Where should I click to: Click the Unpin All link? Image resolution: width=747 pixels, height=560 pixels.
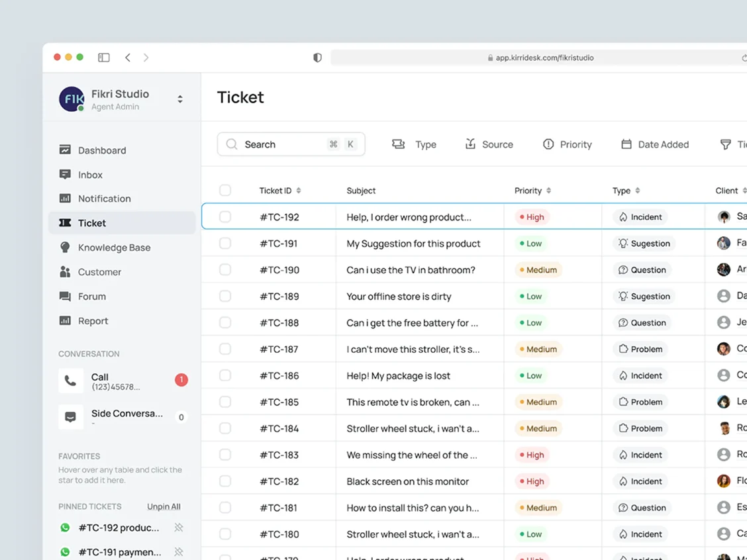164,506
